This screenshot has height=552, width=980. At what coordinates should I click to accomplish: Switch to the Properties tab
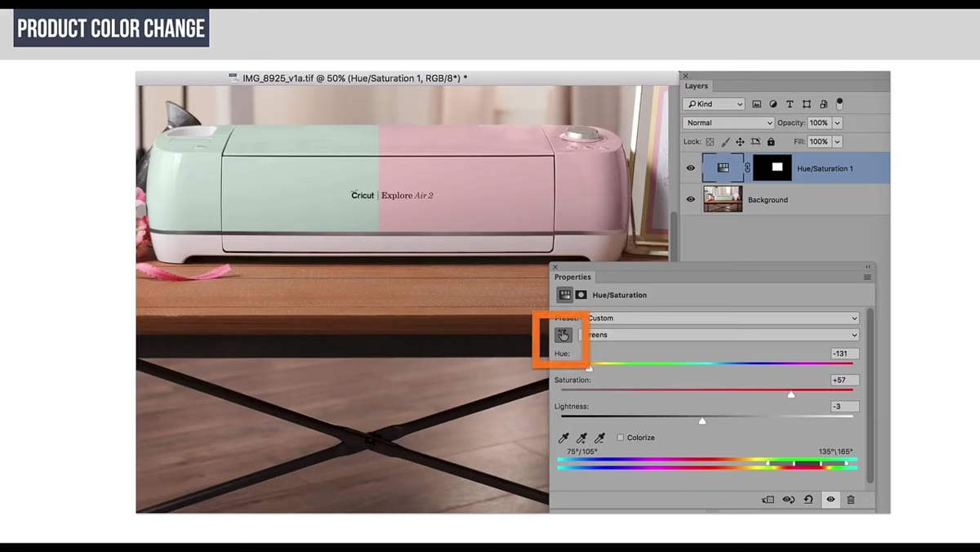[572, 277]
